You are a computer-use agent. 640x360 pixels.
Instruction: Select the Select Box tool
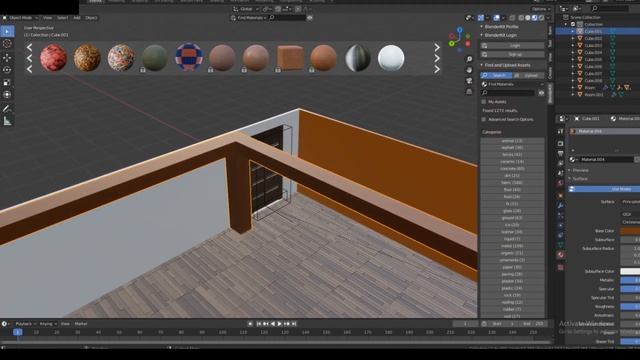(x=7, y=31)
